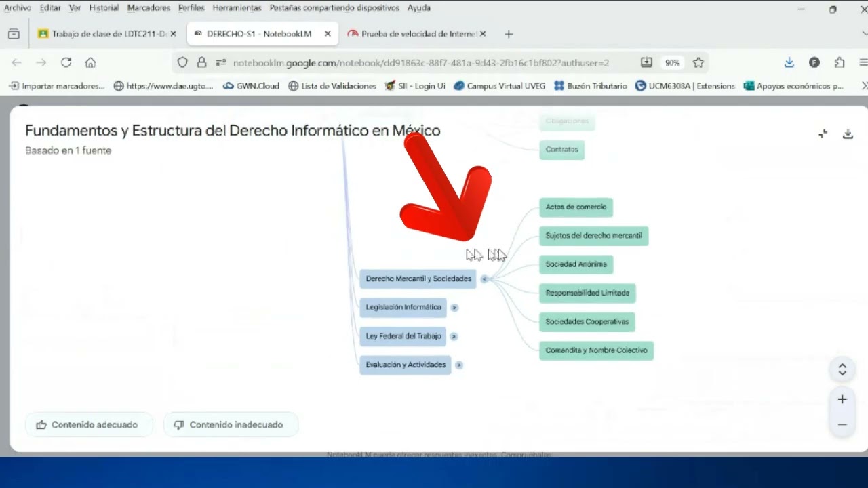Go forward to next page

coord(41,62)
